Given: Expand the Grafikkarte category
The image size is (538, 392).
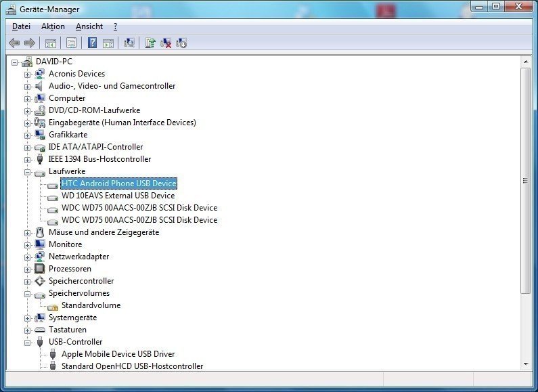Looking at the screenshot, I should click(x=27, y=135).
